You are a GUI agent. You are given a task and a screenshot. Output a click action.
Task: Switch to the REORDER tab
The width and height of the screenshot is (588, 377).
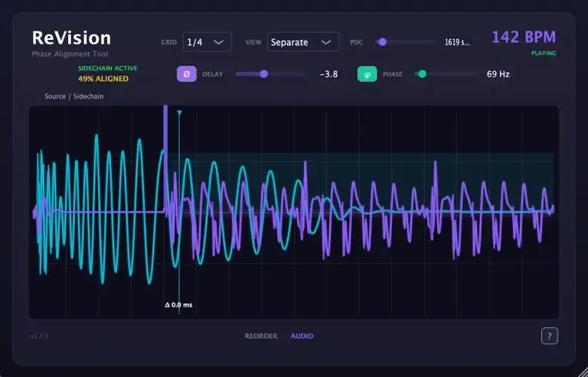[x=261, y=336]
